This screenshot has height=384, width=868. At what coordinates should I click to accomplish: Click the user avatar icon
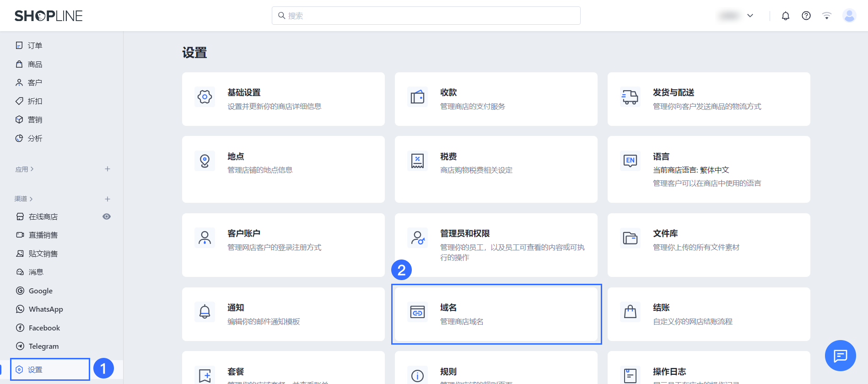click(849, 16)
